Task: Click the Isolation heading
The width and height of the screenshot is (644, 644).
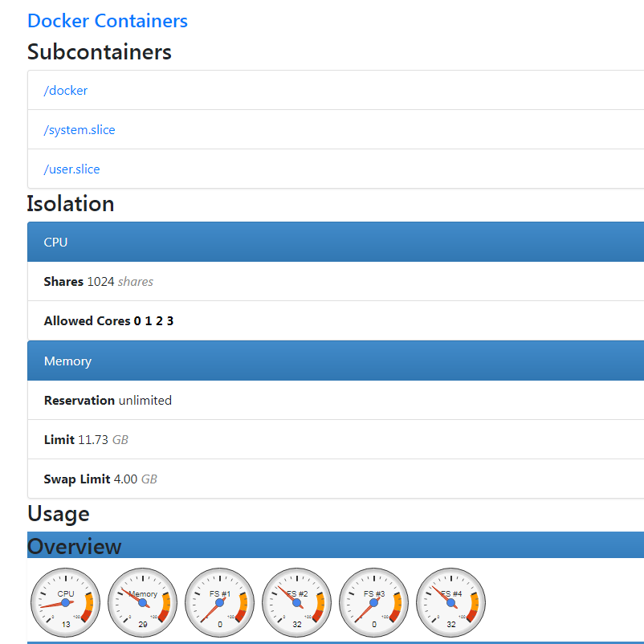Action: coord(71,204)
